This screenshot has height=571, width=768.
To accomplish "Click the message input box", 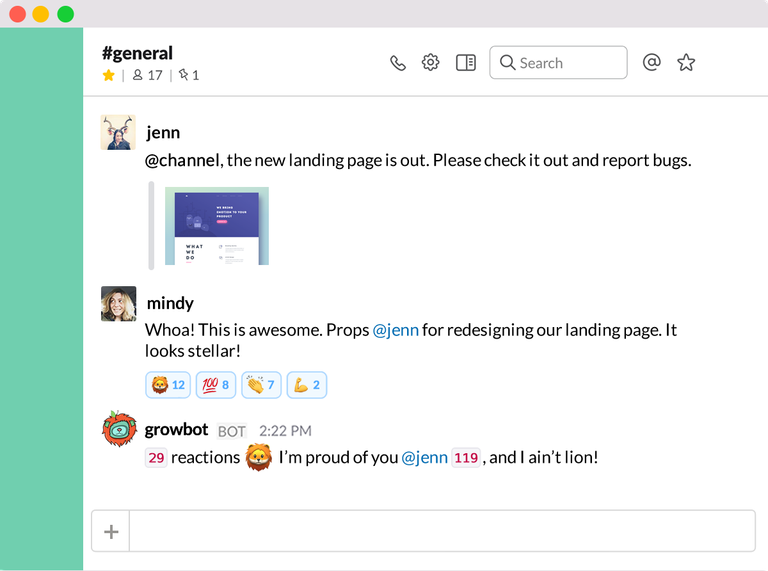I will click(441, 532).
